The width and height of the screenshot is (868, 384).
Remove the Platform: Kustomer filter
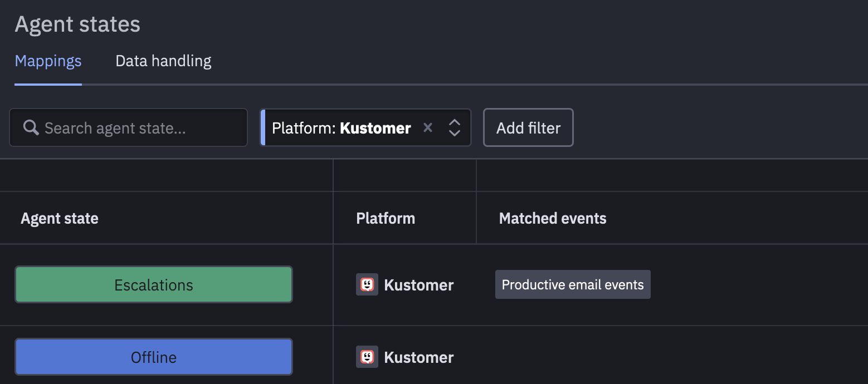point(428,127)
